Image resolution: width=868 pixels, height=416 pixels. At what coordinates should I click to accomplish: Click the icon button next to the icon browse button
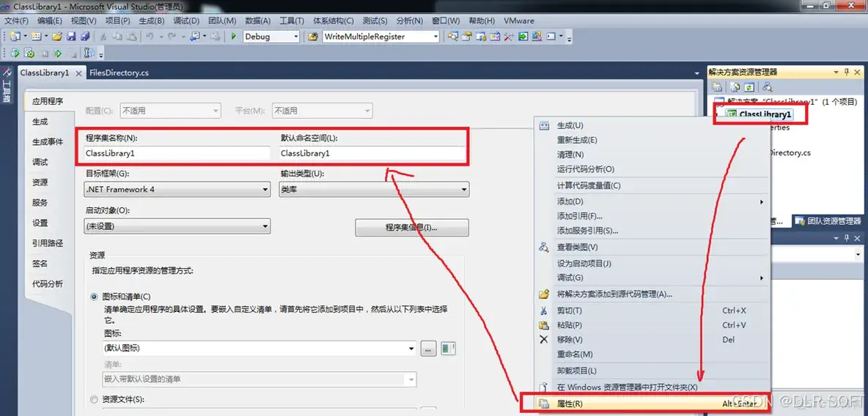pyautogui.click(x=448, y=349)
